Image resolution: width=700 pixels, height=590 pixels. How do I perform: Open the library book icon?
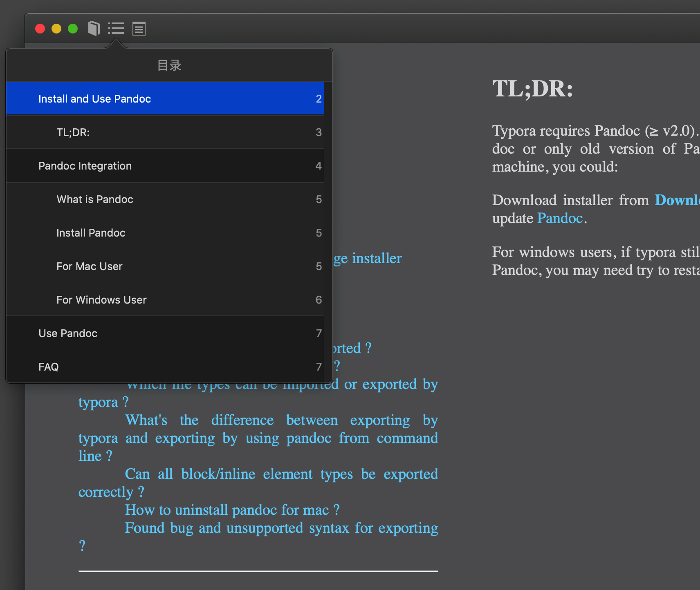(x=94, y=29)
